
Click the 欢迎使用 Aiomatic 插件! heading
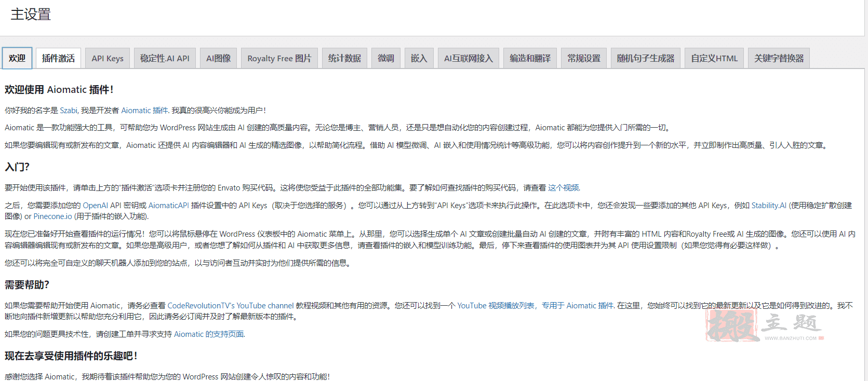pyautogui.click(x=59, y=90)
